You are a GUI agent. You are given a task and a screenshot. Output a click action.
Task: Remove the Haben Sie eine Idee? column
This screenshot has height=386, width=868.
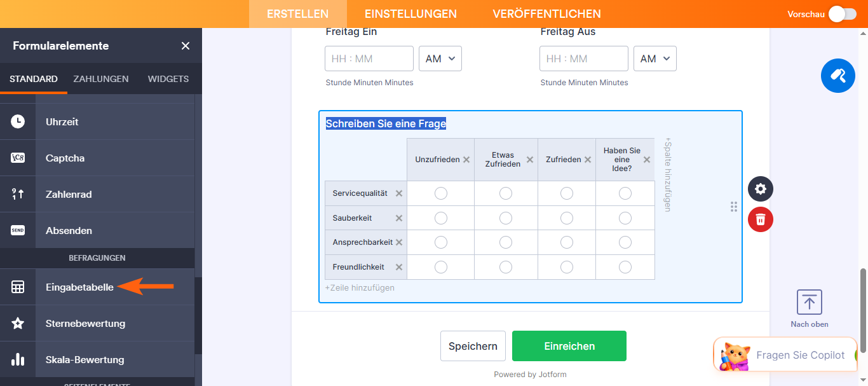[x=647, y=160]
